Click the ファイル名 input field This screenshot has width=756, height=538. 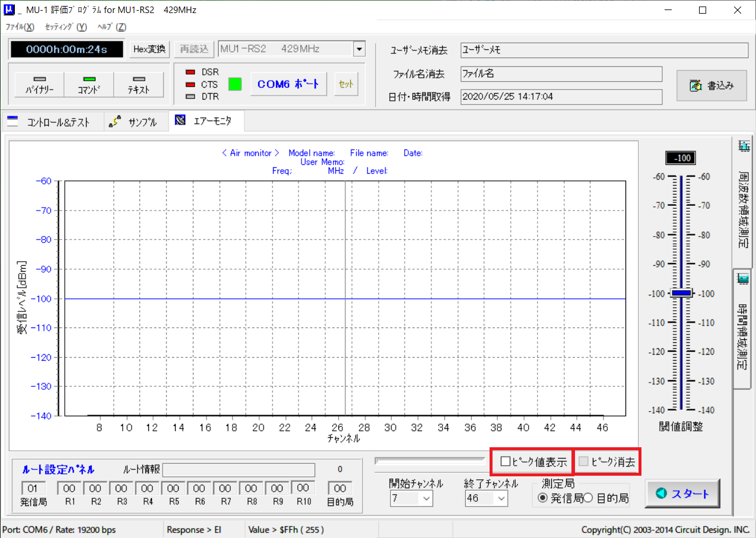[x=561, y=74]
